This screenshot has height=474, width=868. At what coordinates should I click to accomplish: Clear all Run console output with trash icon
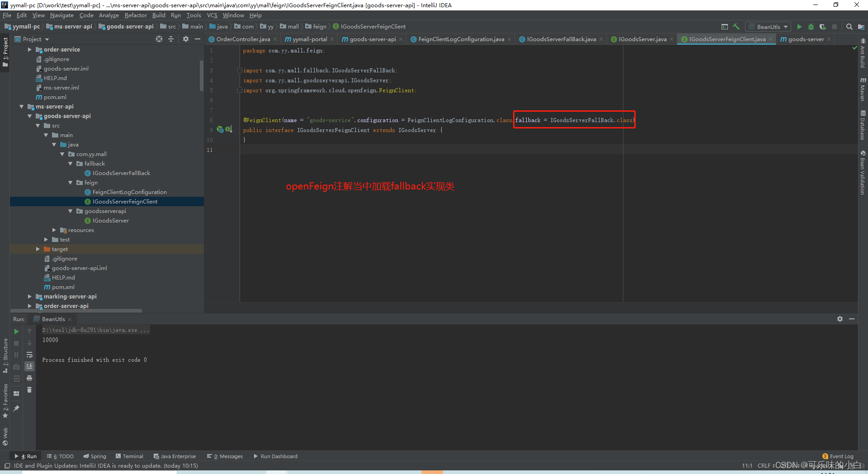pyautogui.click(x=29, y=390)
